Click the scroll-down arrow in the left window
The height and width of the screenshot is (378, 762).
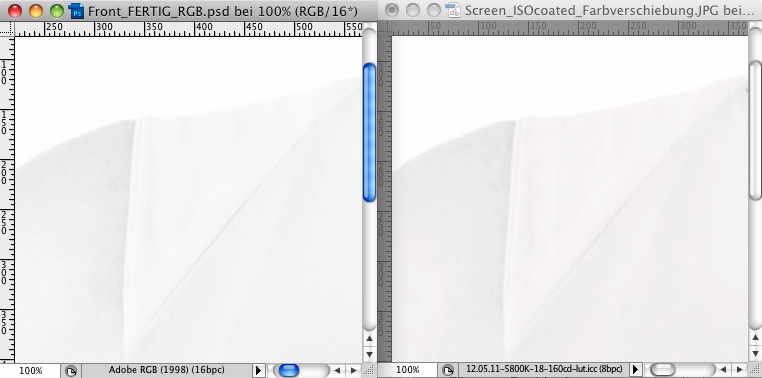369,355
